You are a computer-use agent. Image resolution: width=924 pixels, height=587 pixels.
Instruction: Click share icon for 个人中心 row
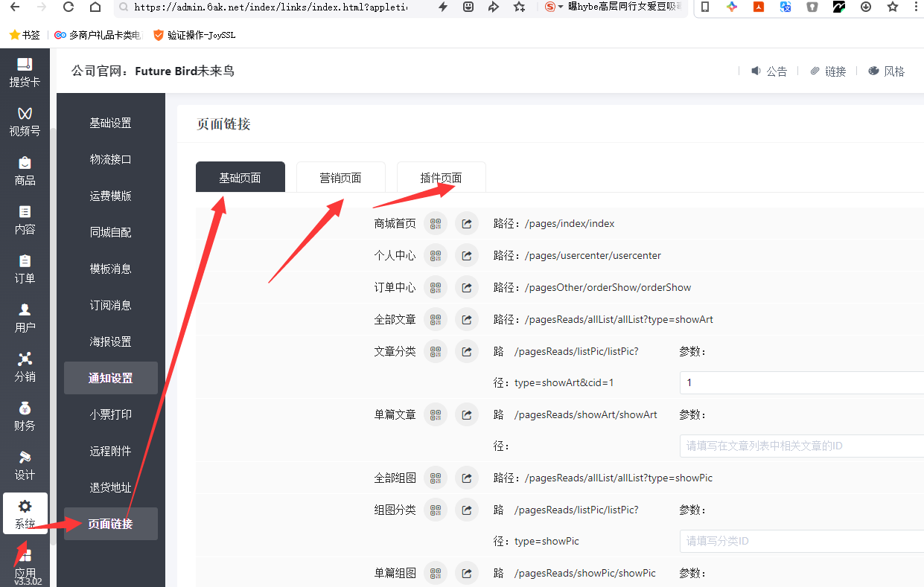(x=467, y=255)
